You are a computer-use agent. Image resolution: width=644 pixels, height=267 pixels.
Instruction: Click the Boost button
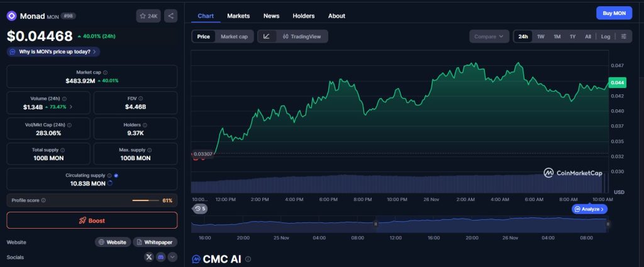[x=92, y=221]
